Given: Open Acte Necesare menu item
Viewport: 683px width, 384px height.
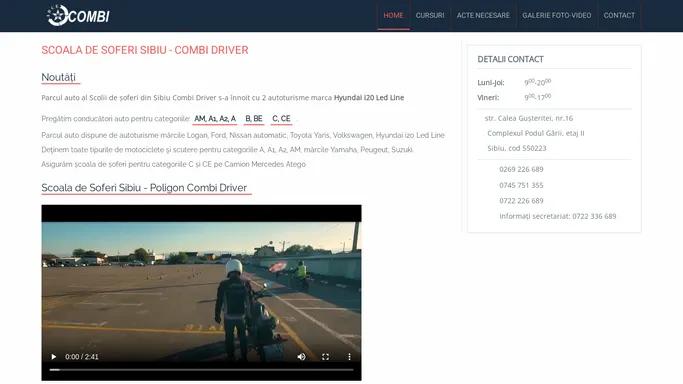Looking at the screenshot, I should [483, 15].
